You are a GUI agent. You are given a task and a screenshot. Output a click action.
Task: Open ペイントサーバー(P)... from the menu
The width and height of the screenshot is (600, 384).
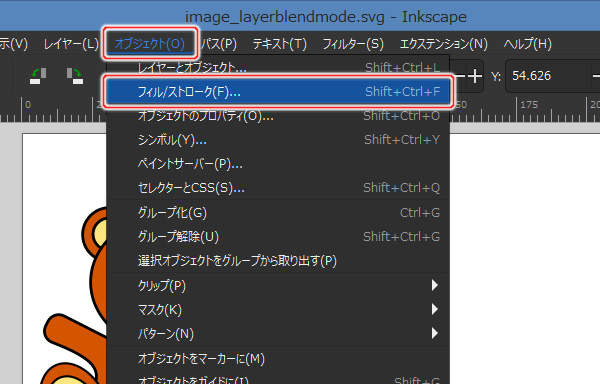pos(278,164)
